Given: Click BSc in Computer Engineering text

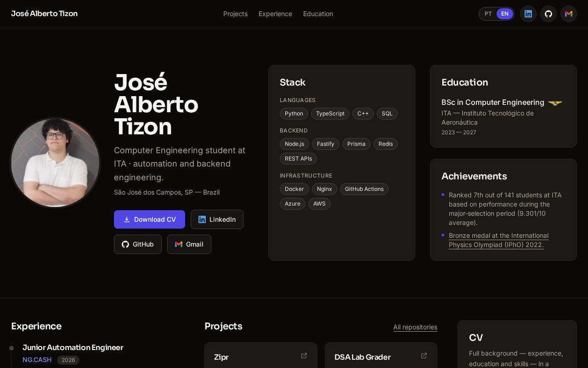Looking at the screenshot, I should [x=493, y=102].
